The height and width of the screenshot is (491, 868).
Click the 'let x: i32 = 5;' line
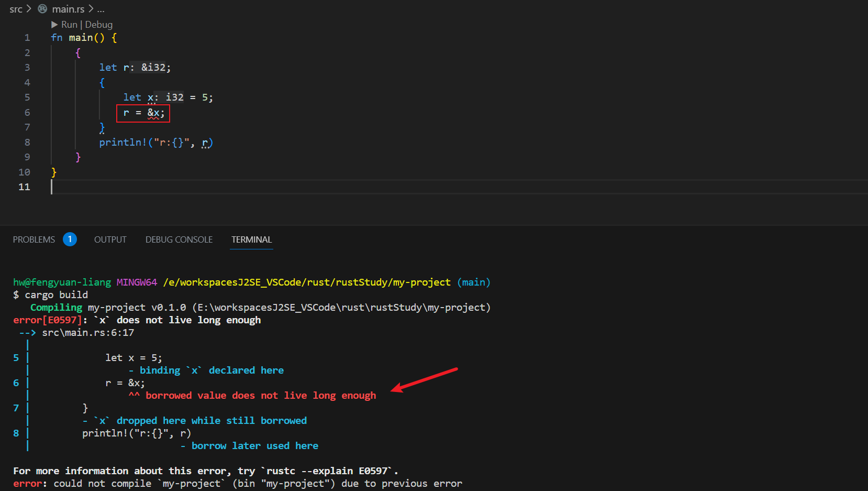(x=168, y=97)
